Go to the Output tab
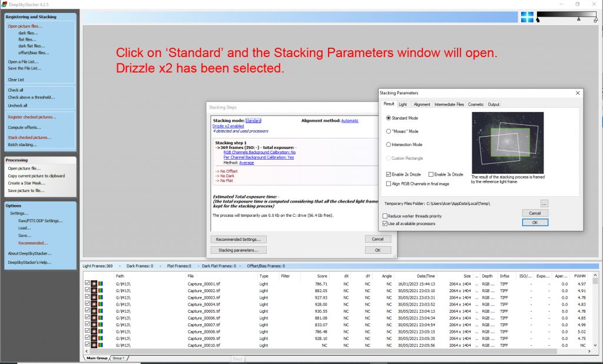Image resolution: width=603 pixels, height=364 pixels. click(x=493, y=104)
